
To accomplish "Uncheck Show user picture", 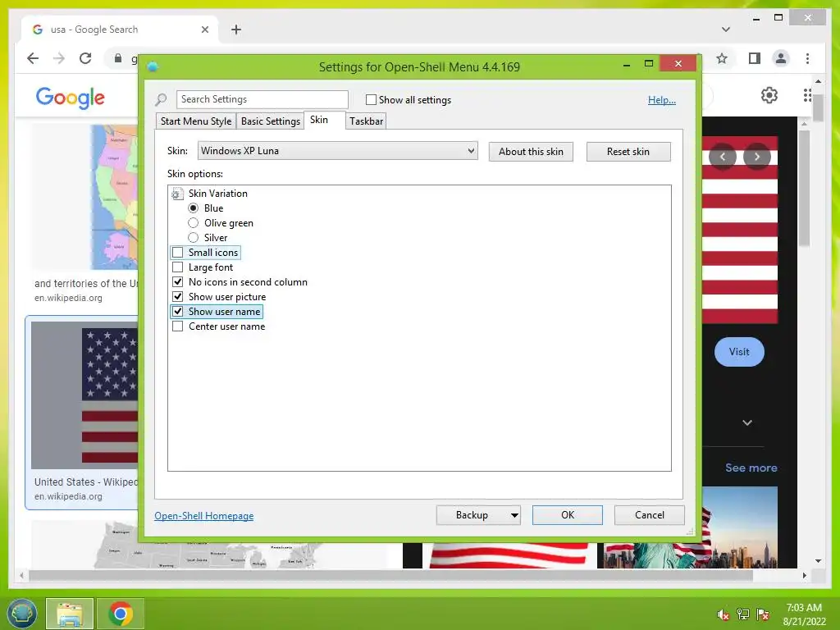I will point(178,296).
